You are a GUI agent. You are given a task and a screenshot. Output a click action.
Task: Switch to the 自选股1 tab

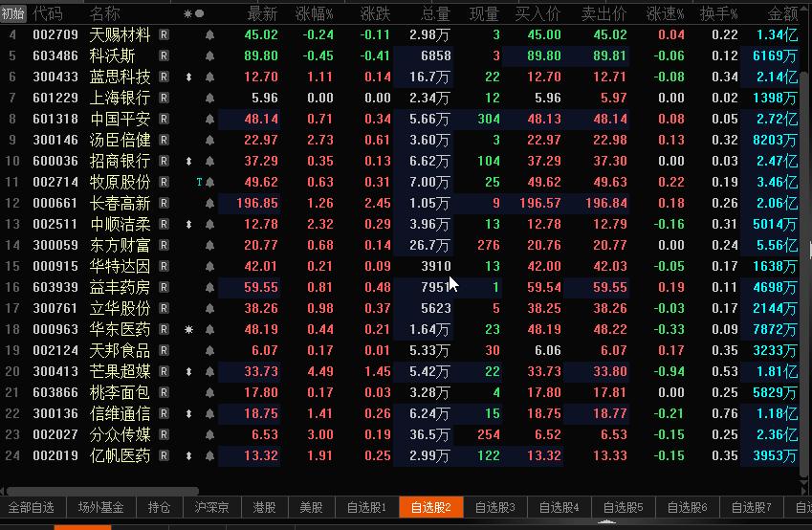click(366, 507)
